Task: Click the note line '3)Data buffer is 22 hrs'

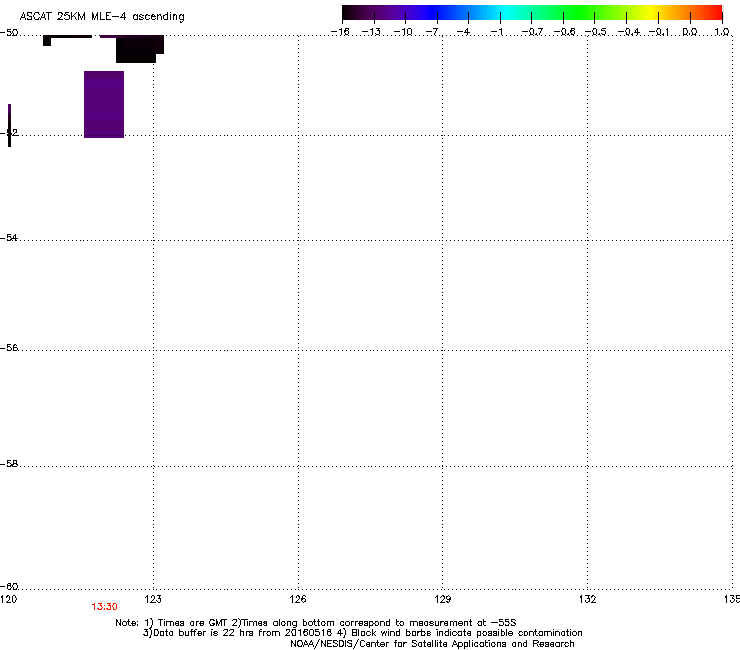Action: 362,633
